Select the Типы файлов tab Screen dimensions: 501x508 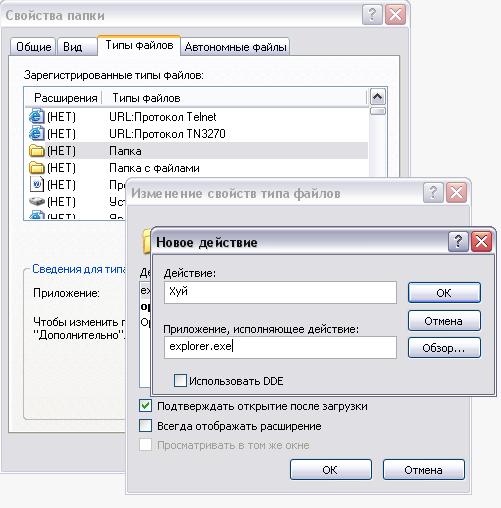pos(139,45)
